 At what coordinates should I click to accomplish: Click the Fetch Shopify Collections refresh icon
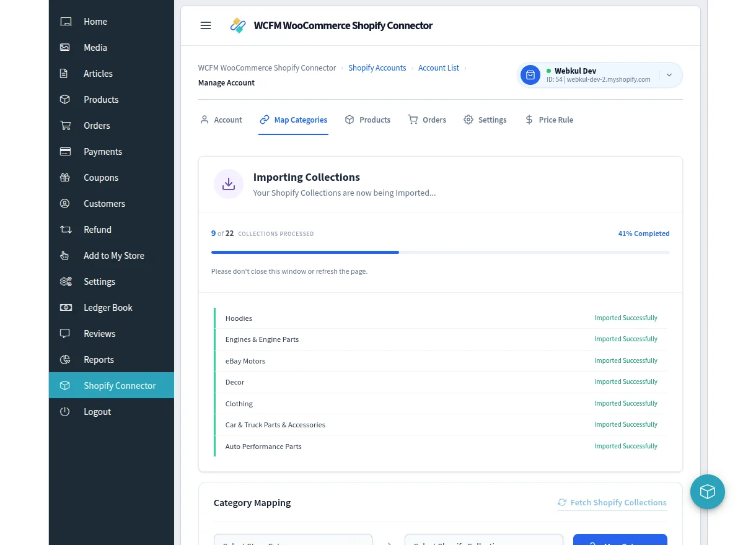(562, 502)
